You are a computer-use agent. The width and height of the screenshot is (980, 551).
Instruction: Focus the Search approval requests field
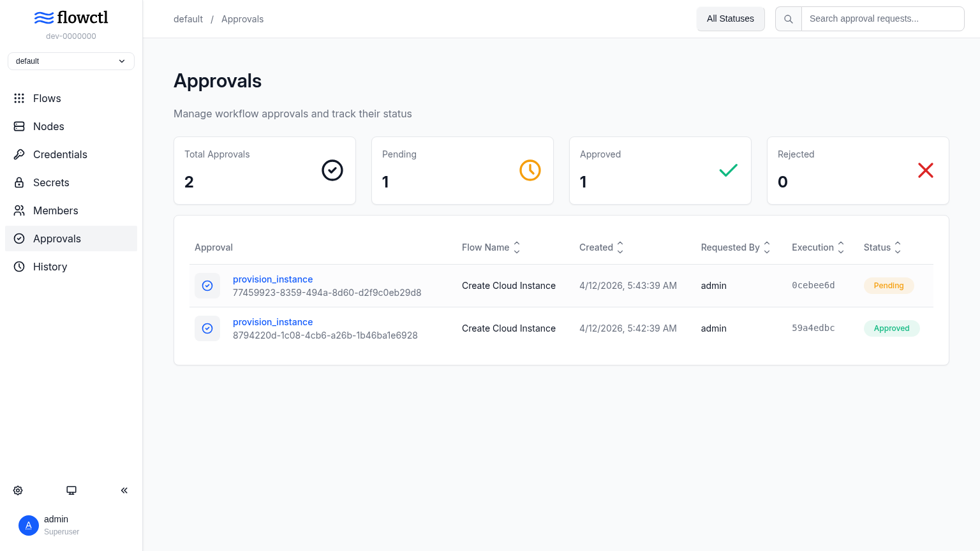pos(882,19)
